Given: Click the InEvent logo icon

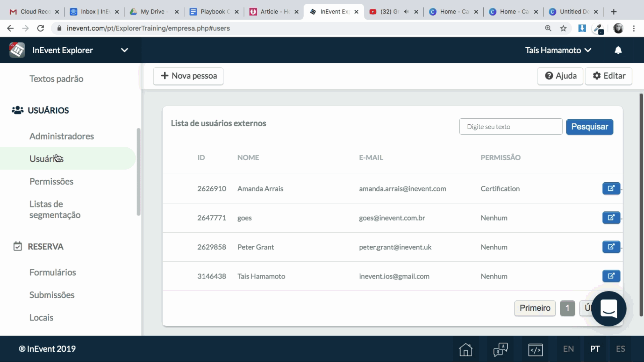Looking at the screenshot, I should [x=17, y=50].
